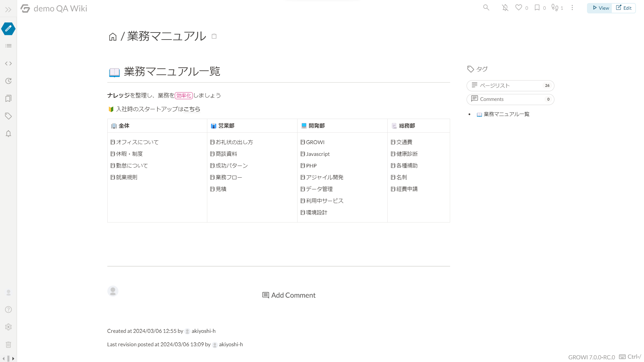Expand the Comments panel
This screenshot has height=362, width=644.
coord(510,99)
